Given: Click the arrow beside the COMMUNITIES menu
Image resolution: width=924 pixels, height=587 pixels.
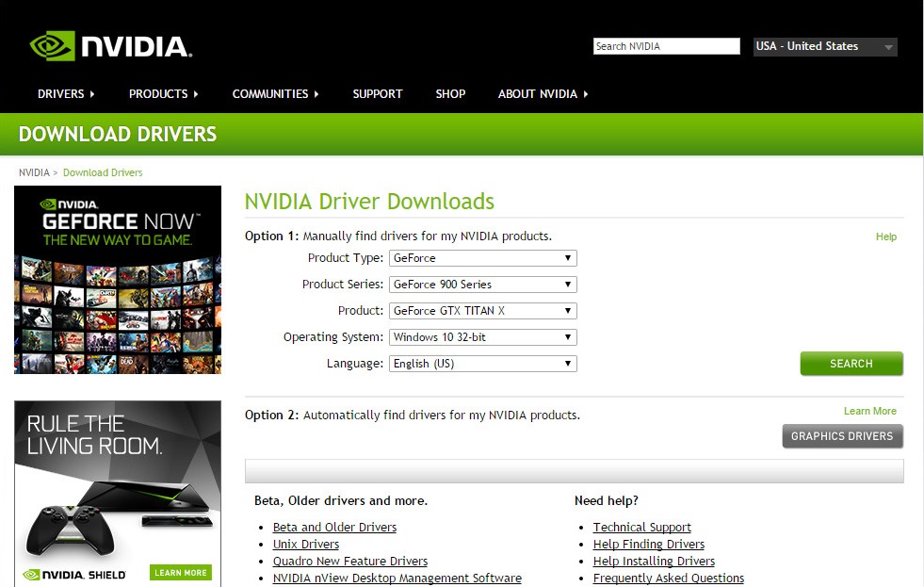Looking at the screenshot, I should tap(316, 93).
